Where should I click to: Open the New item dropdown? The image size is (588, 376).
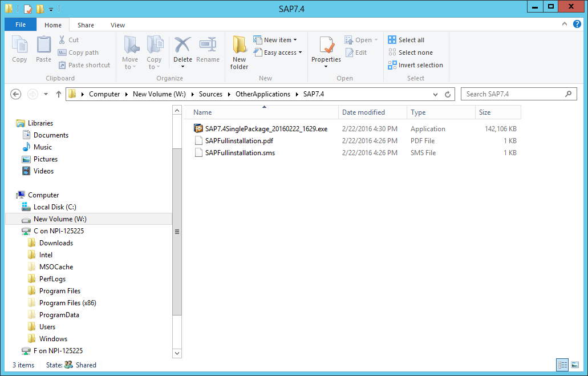click(275, 40)
